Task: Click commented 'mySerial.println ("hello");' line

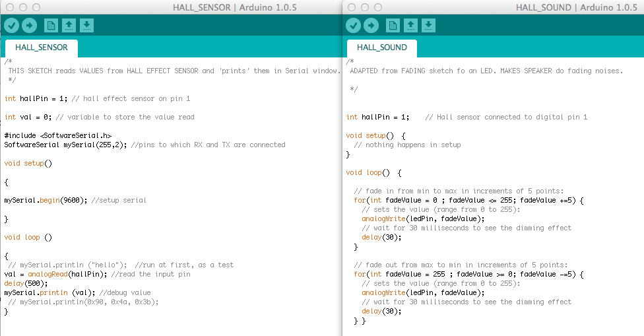Action: click(x=121, y=265)
